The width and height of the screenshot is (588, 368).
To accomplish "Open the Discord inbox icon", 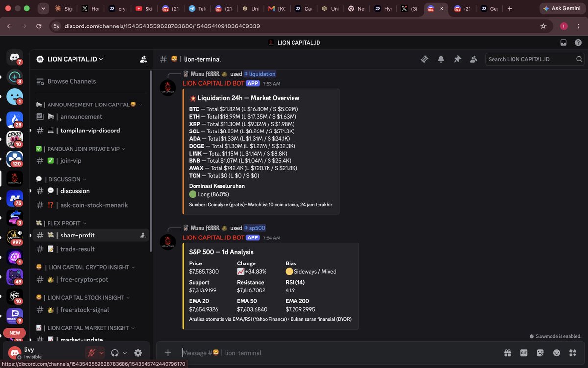I will coord(563,43).
